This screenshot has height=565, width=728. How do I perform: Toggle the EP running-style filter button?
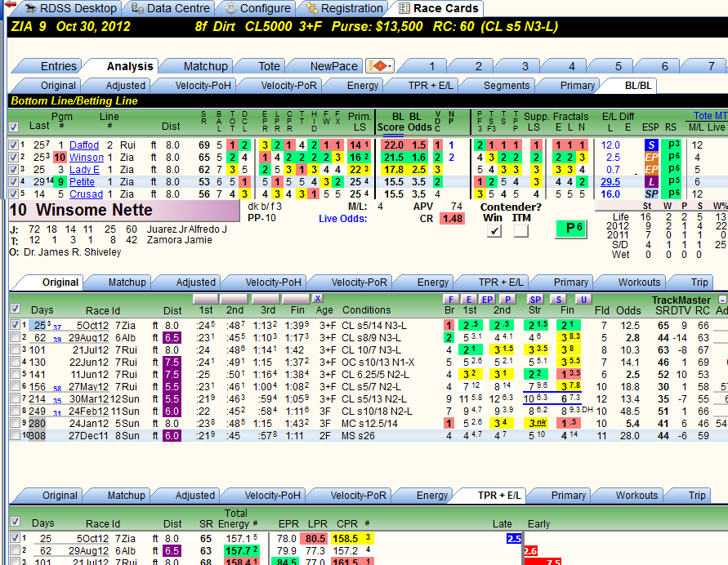click(487, 299)
